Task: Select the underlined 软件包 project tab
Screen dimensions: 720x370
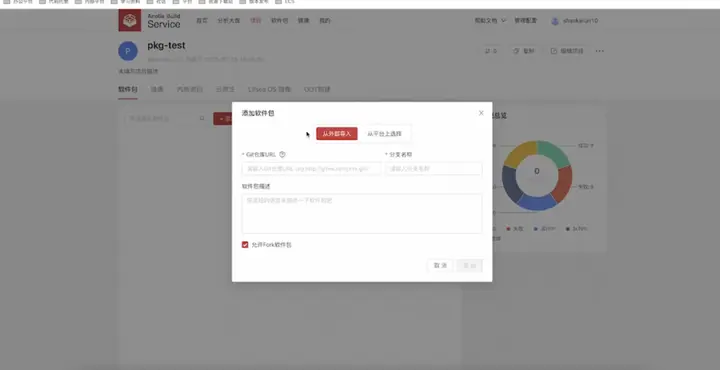Action: (x=128, y=89)
